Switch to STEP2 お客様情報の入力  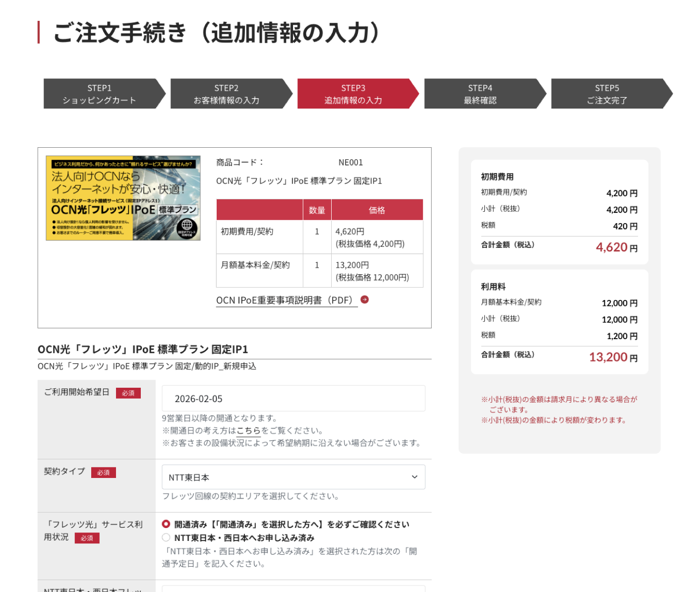[227, 93]
